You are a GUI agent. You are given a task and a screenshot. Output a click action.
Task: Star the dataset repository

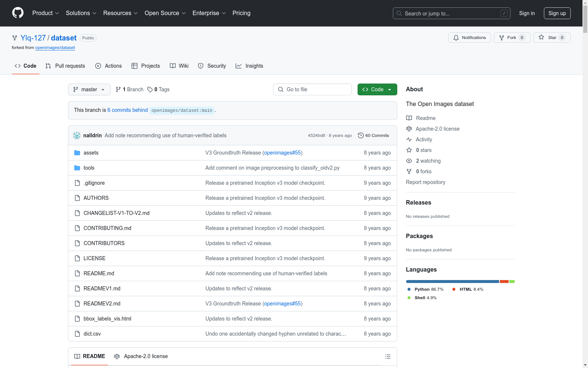pos(552,38)
